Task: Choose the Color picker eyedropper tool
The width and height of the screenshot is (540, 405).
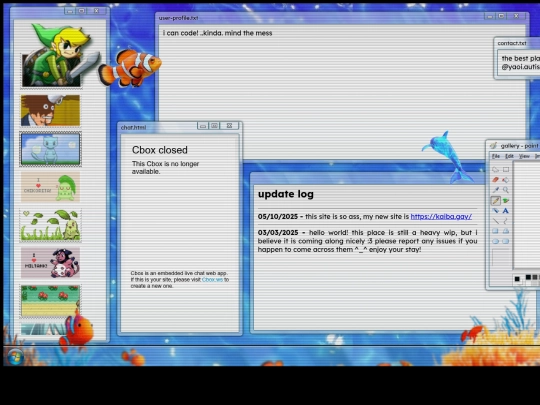Action: tap(496, 190)
